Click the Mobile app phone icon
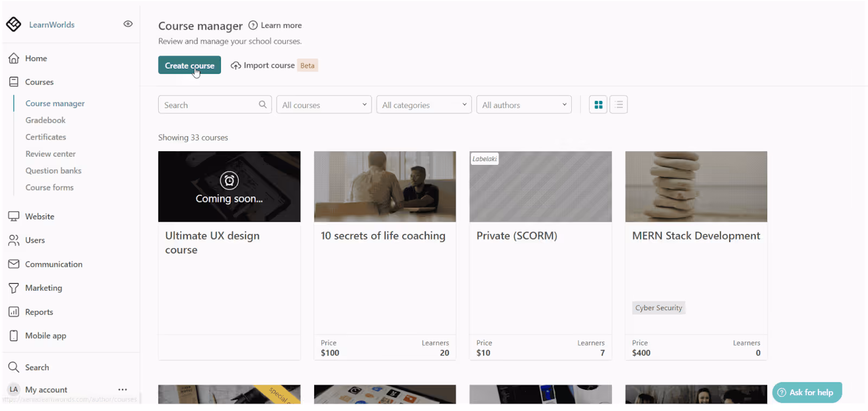Screen dimensions: 868x411 click(14, 336)
